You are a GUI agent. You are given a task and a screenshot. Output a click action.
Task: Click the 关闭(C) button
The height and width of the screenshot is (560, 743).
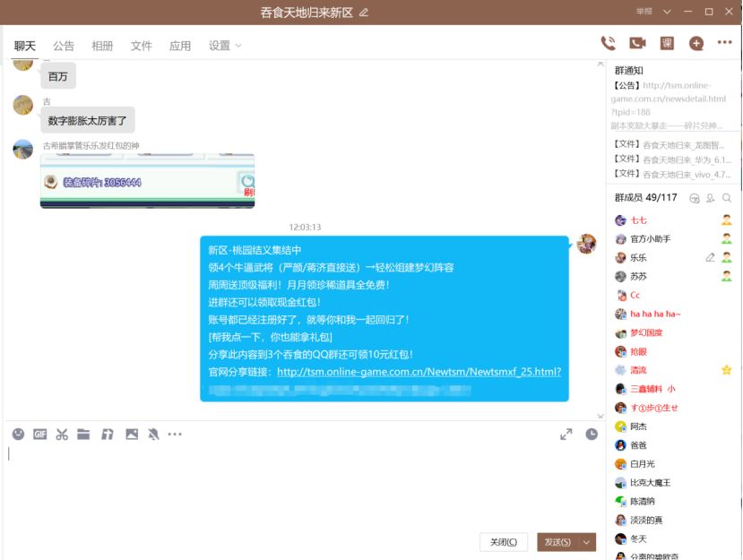[503, 542]
